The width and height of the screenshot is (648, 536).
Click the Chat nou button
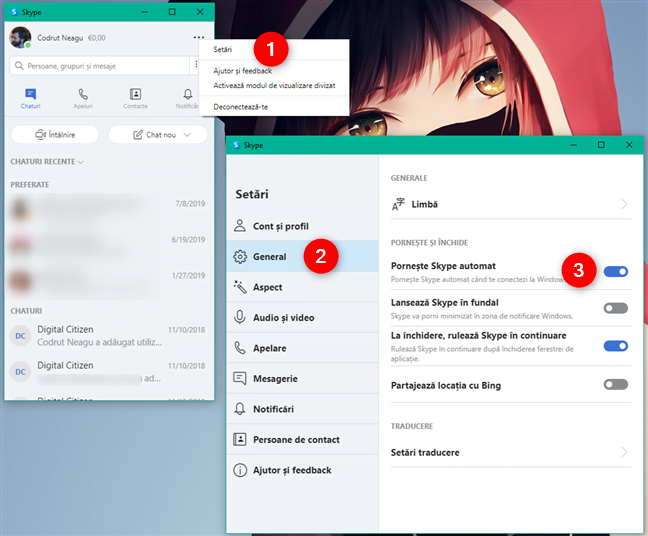(158, 135)
